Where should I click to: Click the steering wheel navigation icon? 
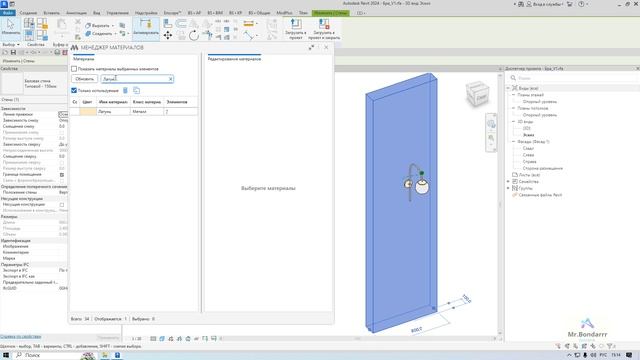491,124
